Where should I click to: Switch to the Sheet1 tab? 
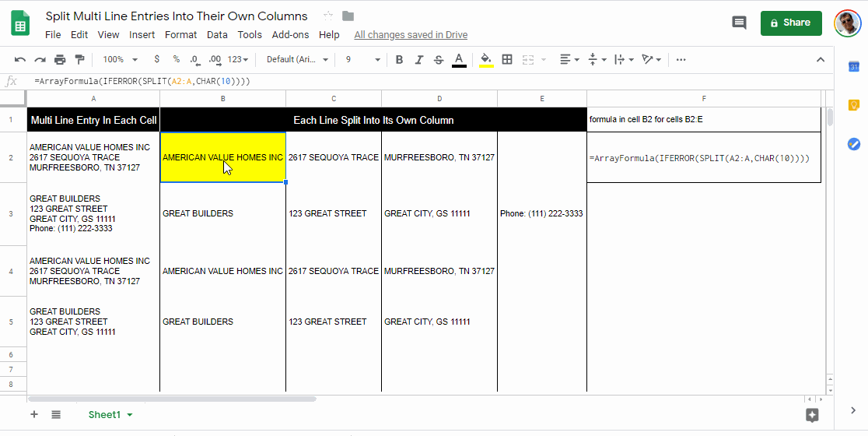pyautogui.click(x=104, y=414)
